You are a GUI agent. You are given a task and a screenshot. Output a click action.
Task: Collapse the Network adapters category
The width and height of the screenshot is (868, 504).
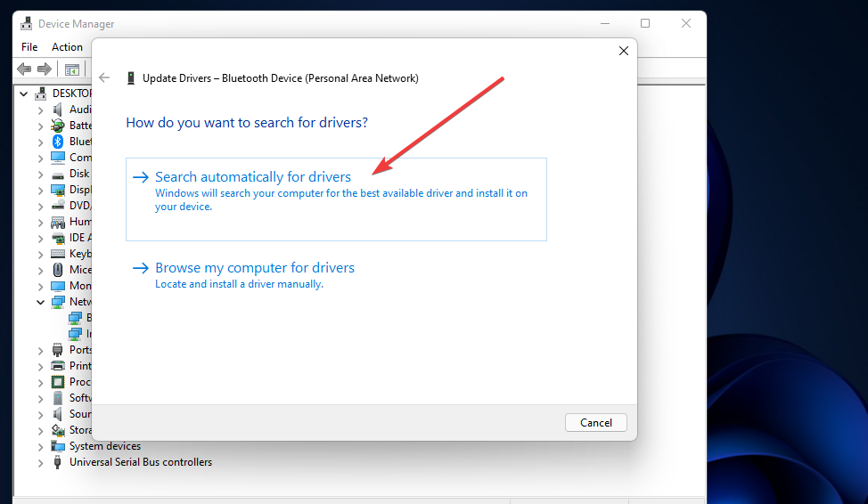40,302
